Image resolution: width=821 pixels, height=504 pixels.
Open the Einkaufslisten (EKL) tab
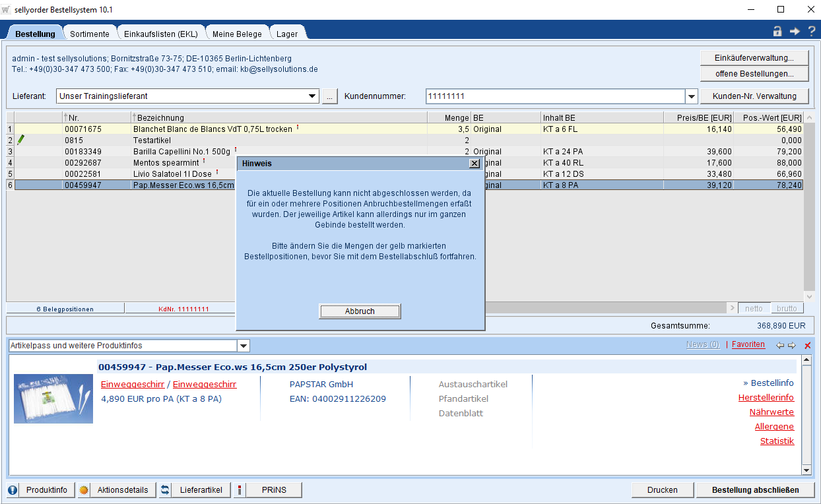coord(160,34)
